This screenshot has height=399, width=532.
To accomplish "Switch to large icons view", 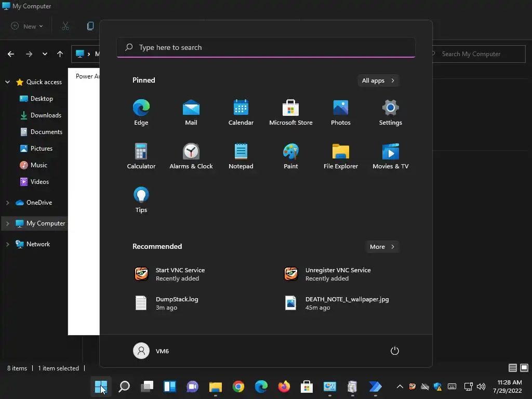I will [x=524, y=368].
